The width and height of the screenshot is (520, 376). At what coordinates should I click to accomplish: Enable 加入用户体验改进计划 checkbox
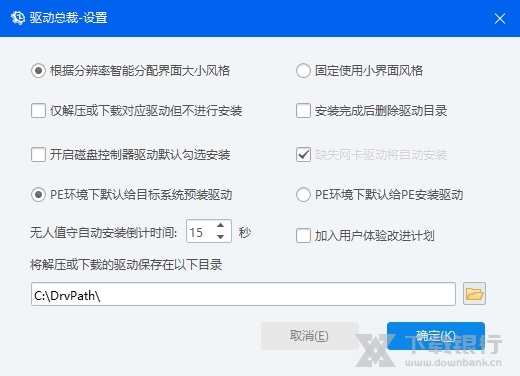point(303,236)
